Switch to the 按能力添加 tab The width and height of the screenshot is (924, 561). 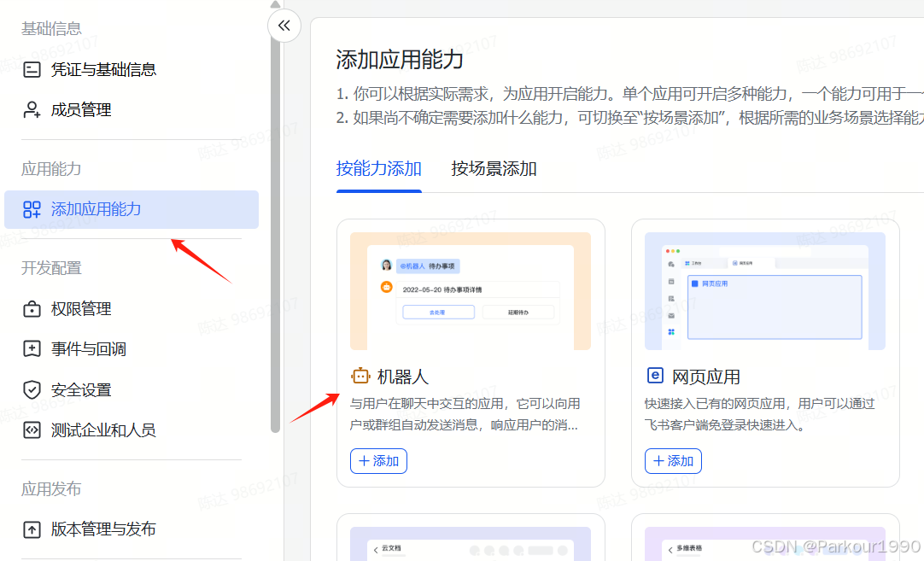click(x=379, y=168)
